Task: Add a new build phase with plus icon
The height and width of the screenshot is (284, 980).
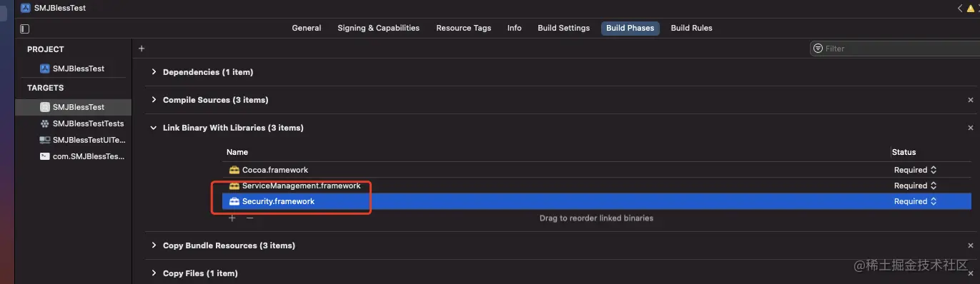Action: pyautogui.click(x=142, y=49)
